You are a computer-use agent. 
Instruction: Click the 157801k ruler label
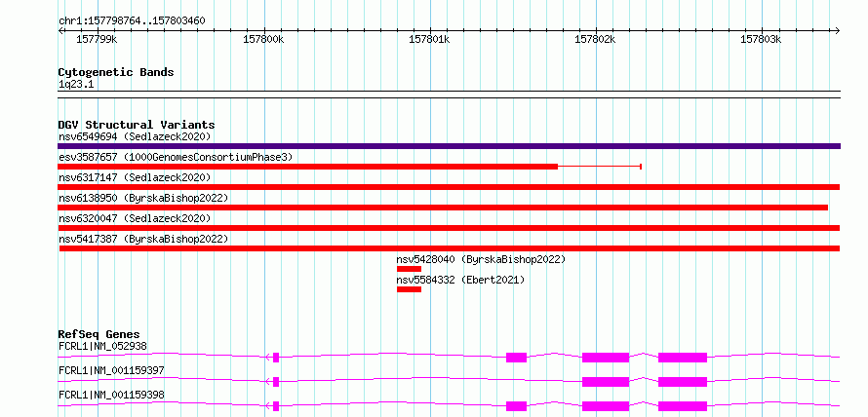429,39
